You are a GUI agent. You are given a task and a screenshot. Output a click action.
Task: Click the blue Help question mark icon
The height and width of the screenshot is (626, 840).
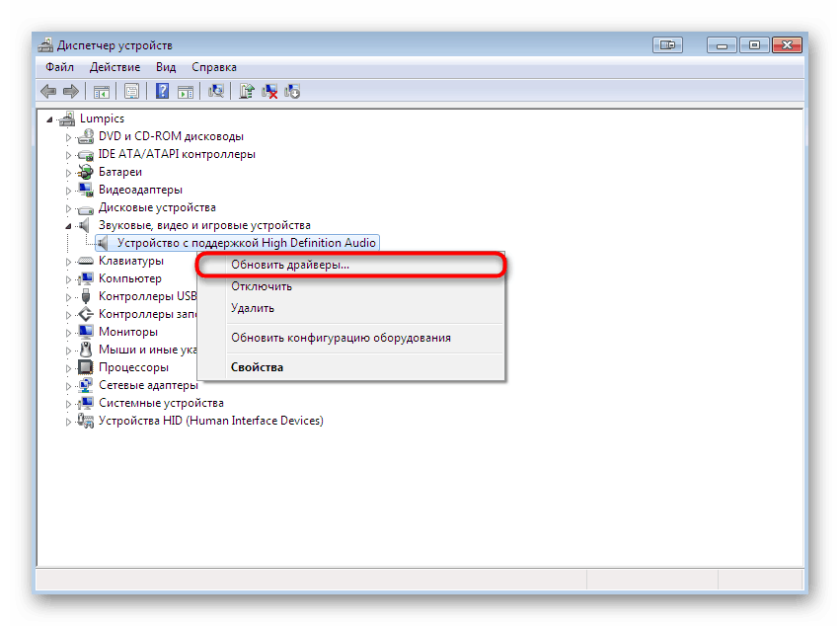coord(162,91)
